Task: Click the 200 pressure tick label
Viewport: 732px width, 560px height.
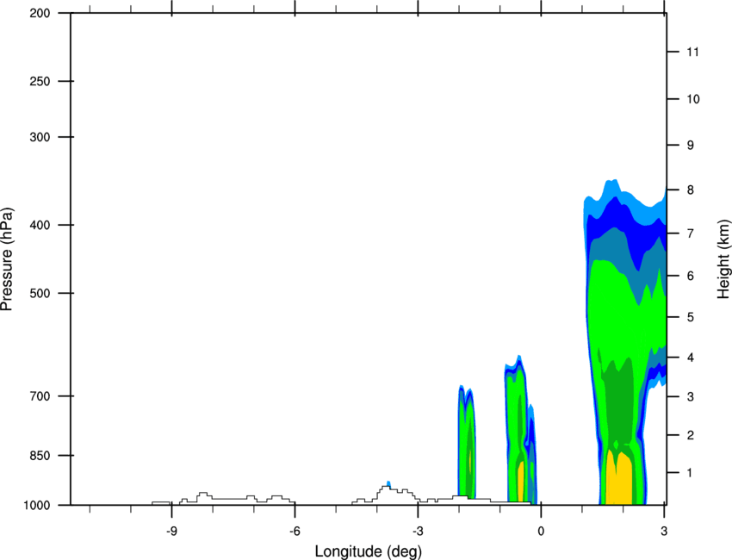Action: 40,13
